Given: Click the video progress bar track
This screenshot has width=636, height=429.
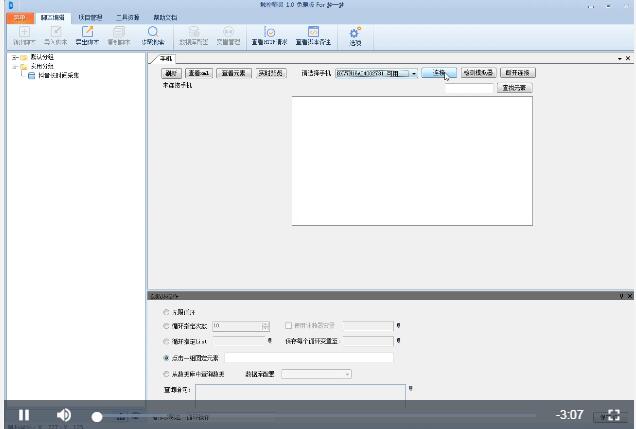Looking at the screenshot, I should coord(316,416).
